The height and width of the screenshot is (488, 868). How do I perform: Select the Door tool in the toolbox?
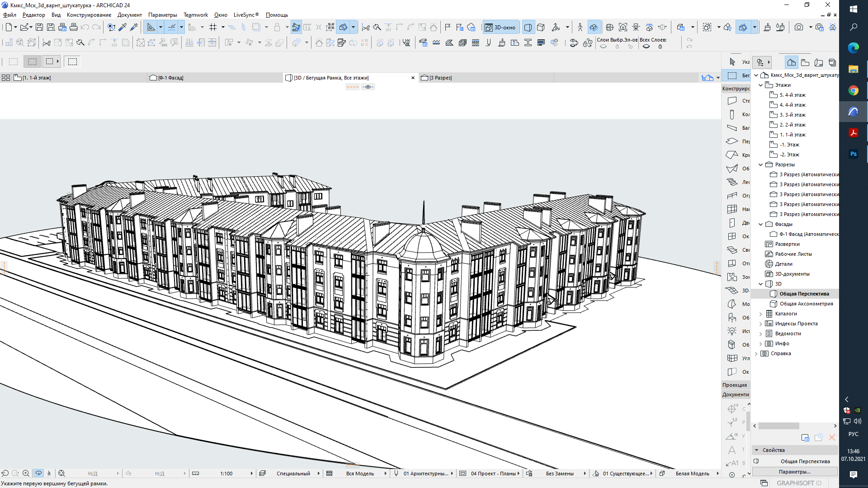click(x=736, y=223)
